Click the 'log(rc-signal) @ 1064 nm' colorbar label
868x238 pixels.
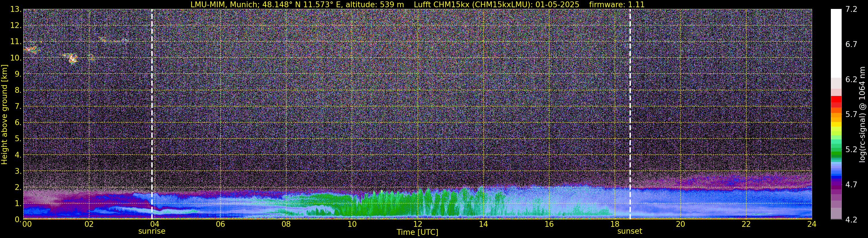(862, 114)
